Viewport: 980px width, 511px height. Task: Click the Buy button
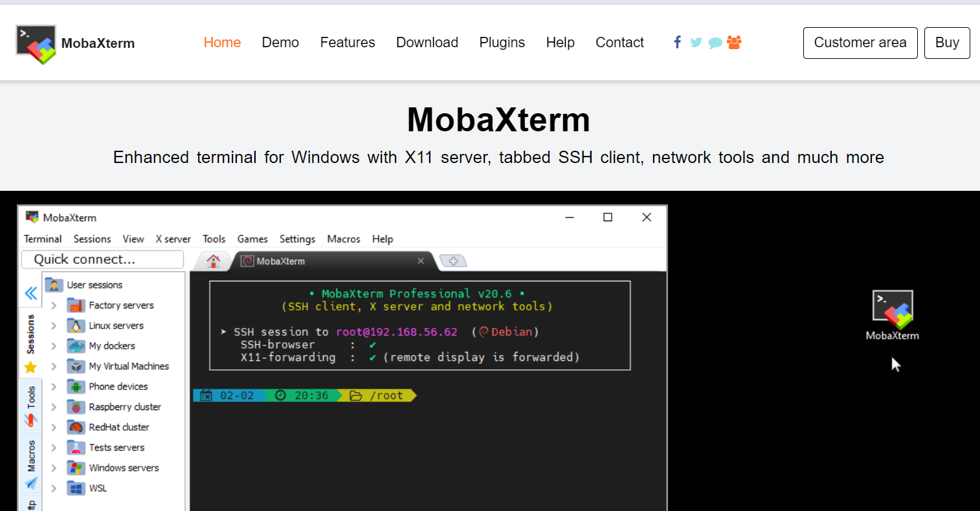(947, 43)
